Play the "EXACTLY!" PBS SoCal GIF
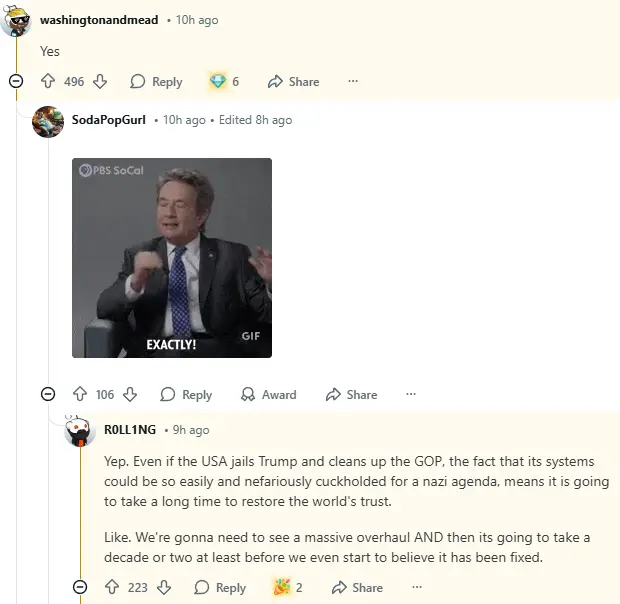Image resolution: width=620 pixels, height=604 pixels. point(172,258)
